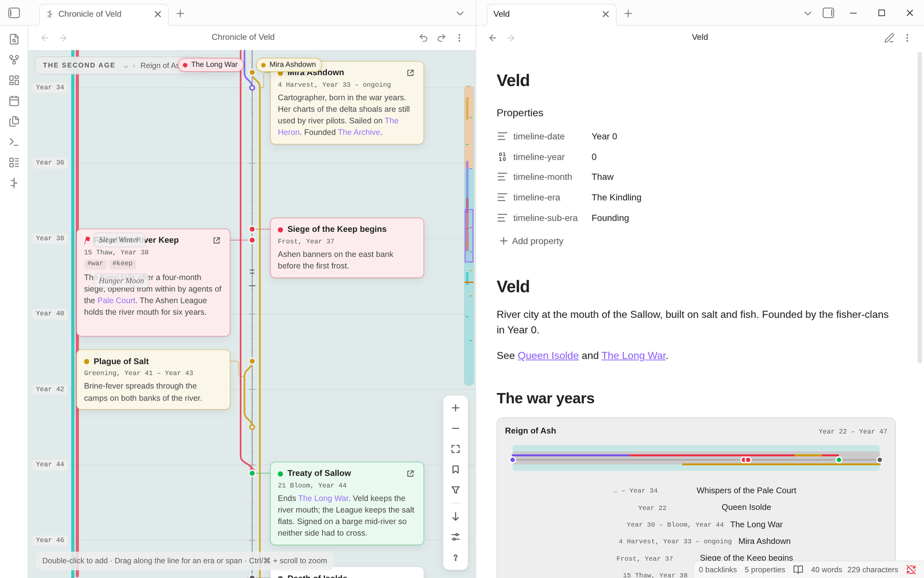Open the command palette terminal icon

(x=14, y=142)
